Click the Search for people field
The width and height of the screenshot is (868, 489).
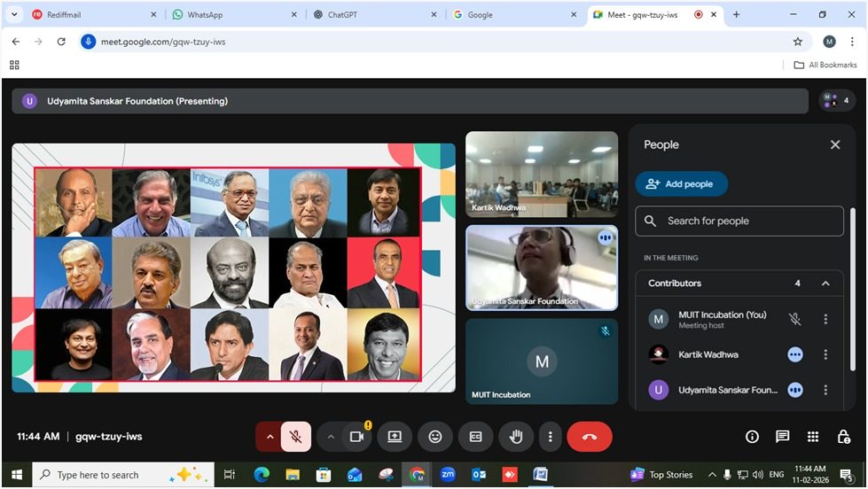(x=739, y=221)
